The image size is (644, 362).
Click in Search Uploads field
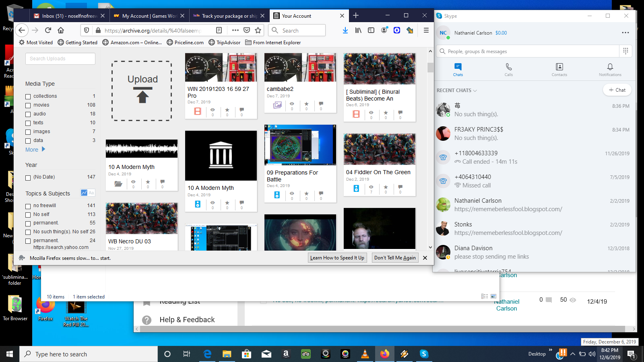point(60,59)
